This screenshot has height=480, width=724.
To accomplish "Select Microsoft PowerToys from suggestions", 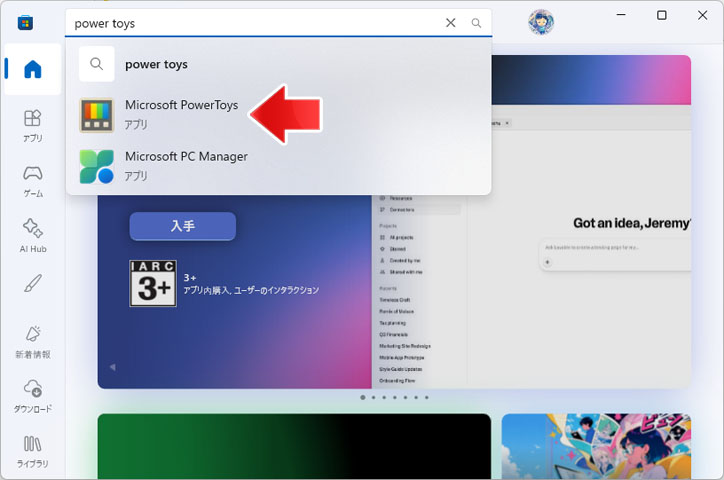I will [x=278, y=115].
